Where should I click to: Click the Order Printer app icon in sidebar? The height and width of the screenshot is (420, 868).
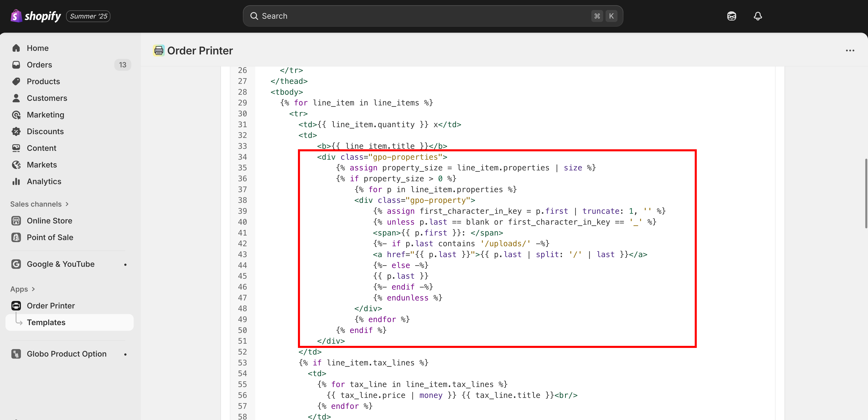coord(16,306)
